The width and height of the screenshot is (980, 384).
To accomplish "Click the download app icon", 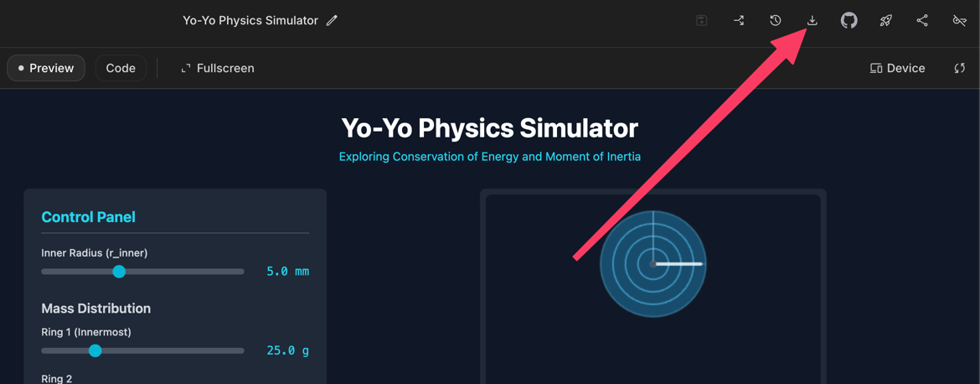I will (812, 20).
